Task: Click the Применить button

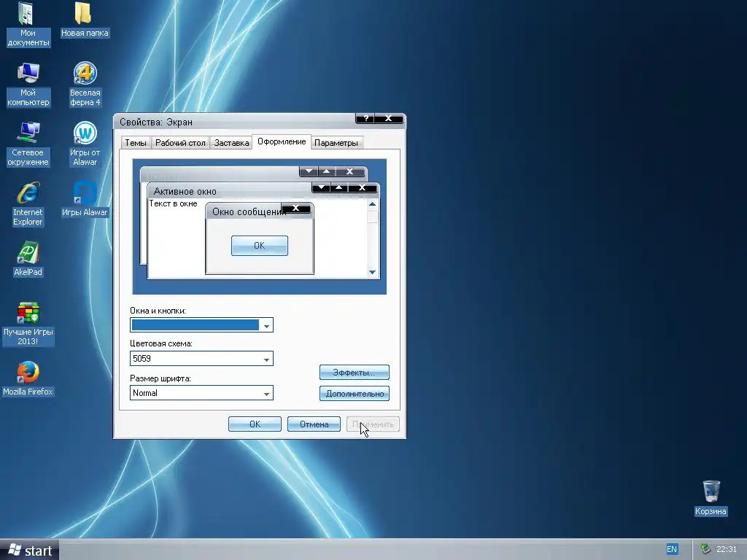Action: click(373, 424)
